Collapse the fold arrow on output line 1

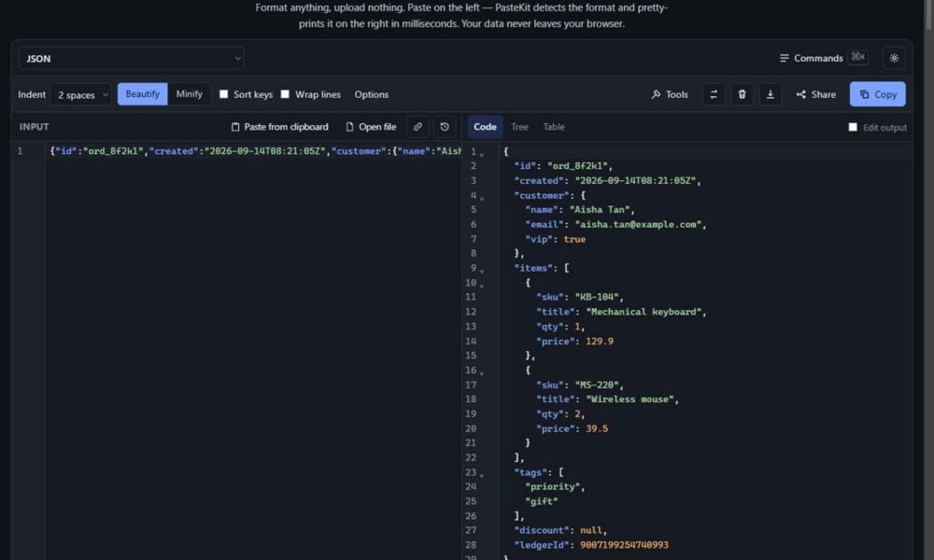point(482,154)
